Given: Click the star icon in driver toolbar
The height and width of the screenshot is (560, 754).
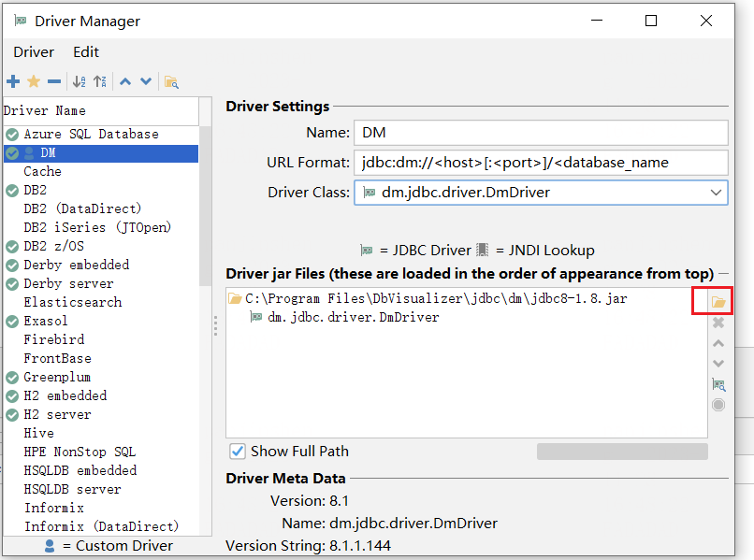Looking at the screenshot, I should 34,81.
